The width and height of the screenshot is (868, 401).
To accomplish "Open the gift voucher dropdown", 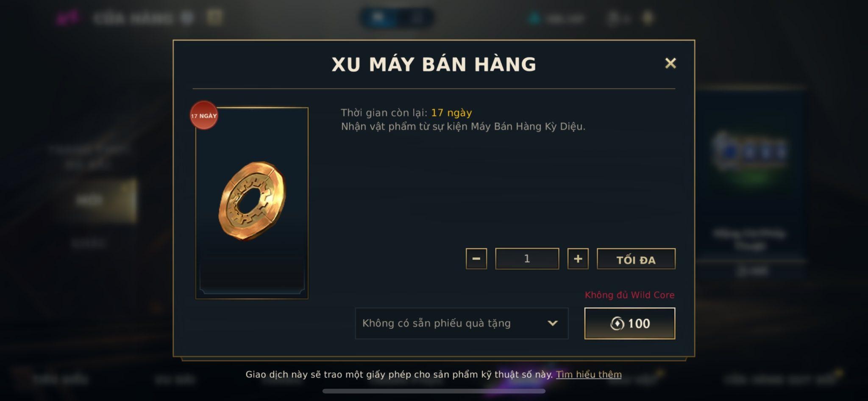I will pos(461,324).
